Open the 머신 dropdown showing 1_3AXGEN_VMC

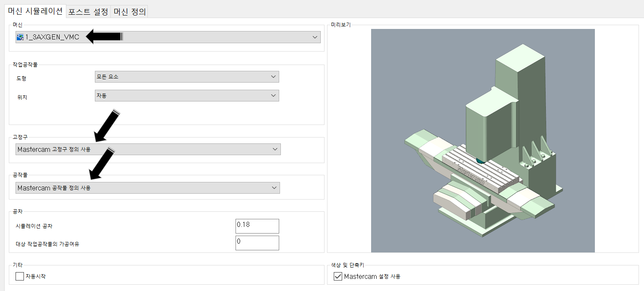[168, 37]
